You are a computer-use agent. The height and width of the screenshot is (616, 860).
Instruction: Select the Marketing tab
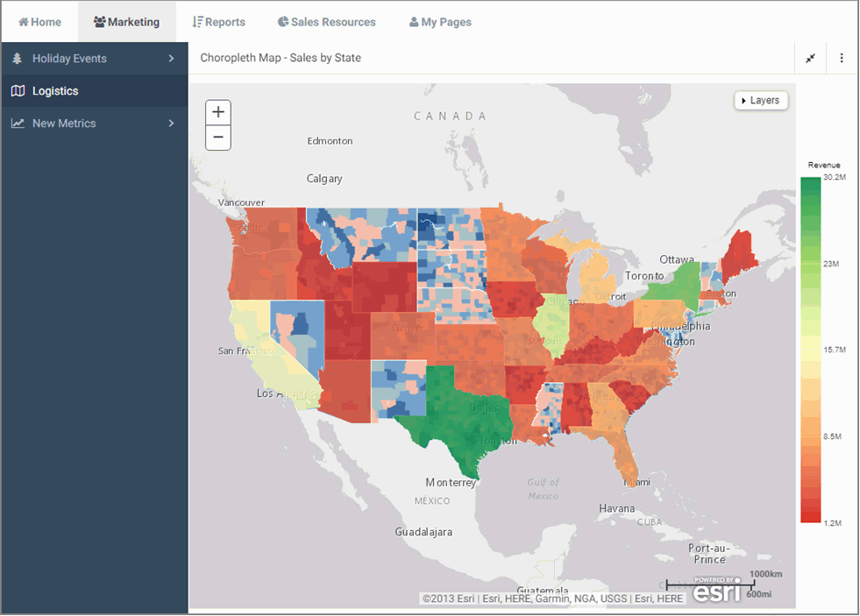pos(127,22)
